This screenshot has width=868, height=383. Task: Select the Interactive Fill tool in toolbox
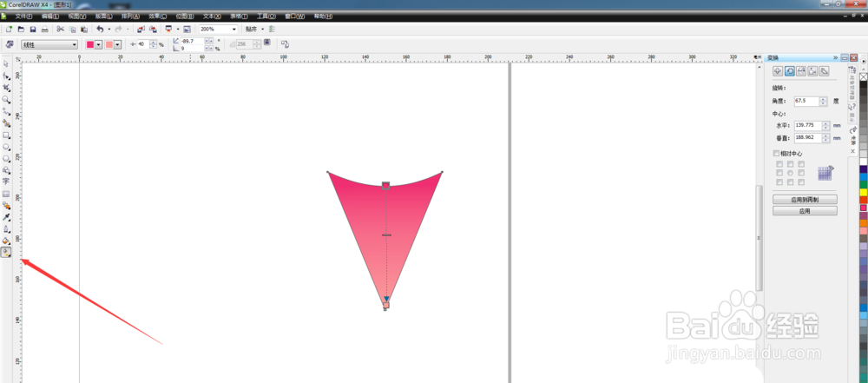[x=6, y=253]
